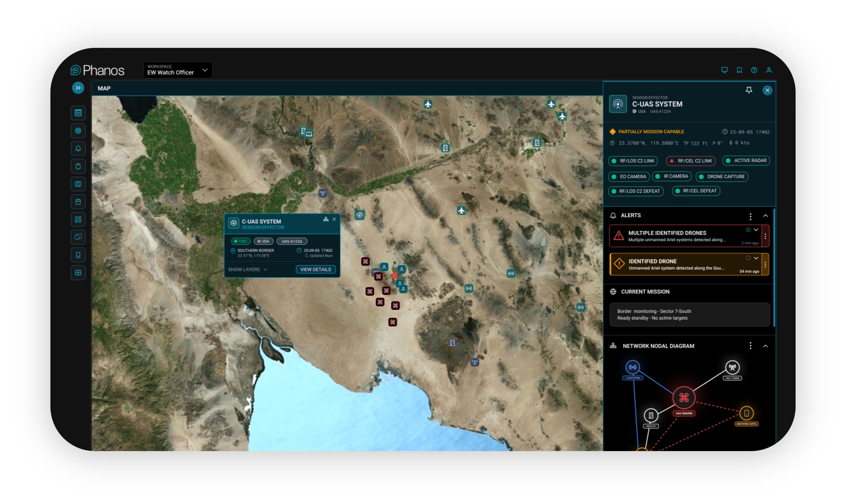The width and height of the screenshot is (846, 504).
Task: Open network diagram icon in map popup
Action: (326, 219)
